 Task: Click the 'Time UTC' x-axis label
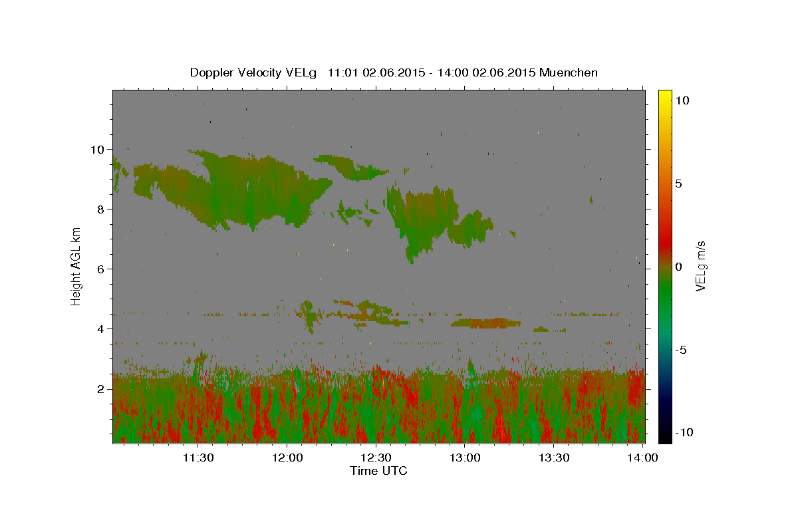[x=378, y=471]
